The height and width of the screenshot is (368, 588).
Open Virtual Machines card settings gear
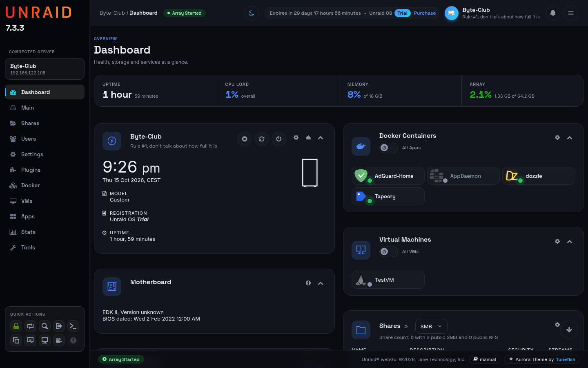point(557,241)
